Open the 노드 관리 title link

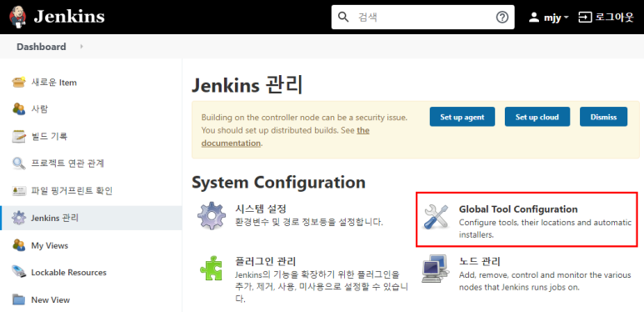(479, 261)
